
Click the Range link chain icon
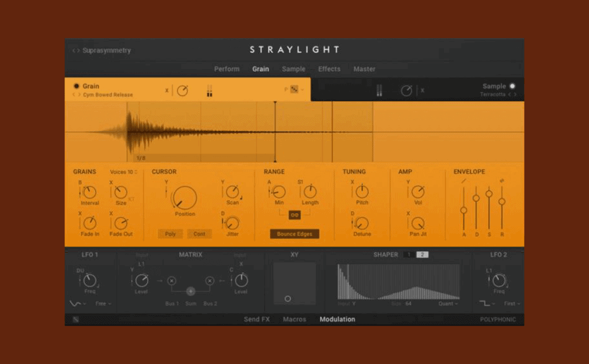point(294,215)
